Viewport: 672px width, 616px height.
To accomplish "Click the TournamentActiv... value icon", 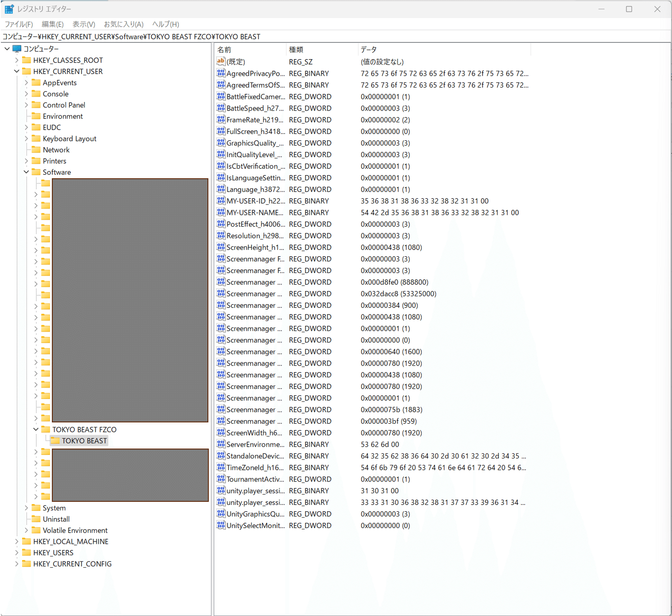I will coord(221,479).
